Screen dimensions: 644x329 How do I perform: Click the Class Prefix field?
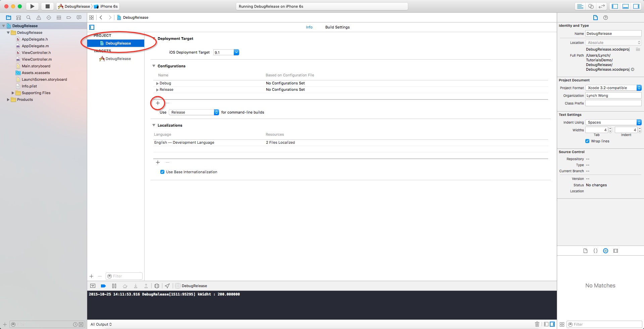coord(613,103)
